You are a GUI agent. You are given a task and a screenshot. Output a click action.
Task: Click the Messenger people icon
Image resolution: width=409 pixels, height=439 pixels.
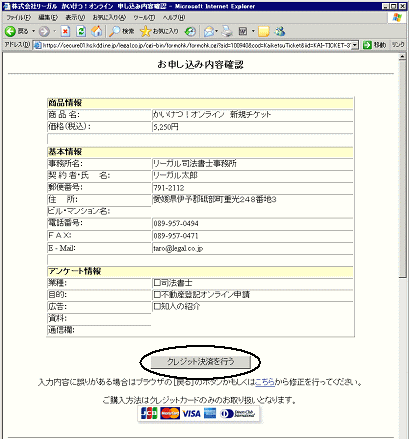click(x=280, y=31)
